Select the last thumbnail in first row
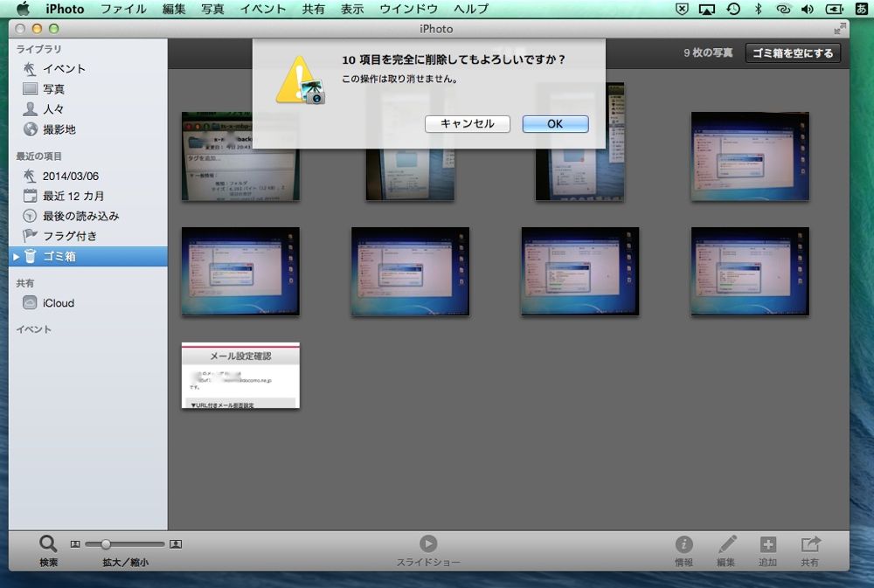This screenshot has height=588, width=874. [x=750, y=156]
